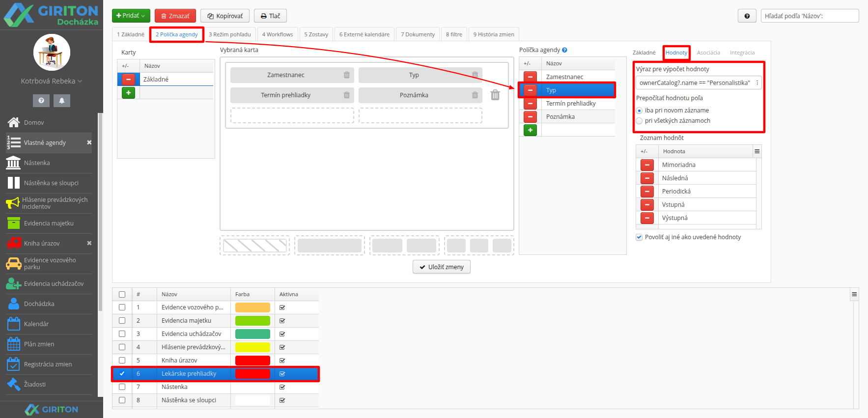This screenshot has width=868, height=418.
Task: Click the notification bell icon under profile
Action: point(62,100)
